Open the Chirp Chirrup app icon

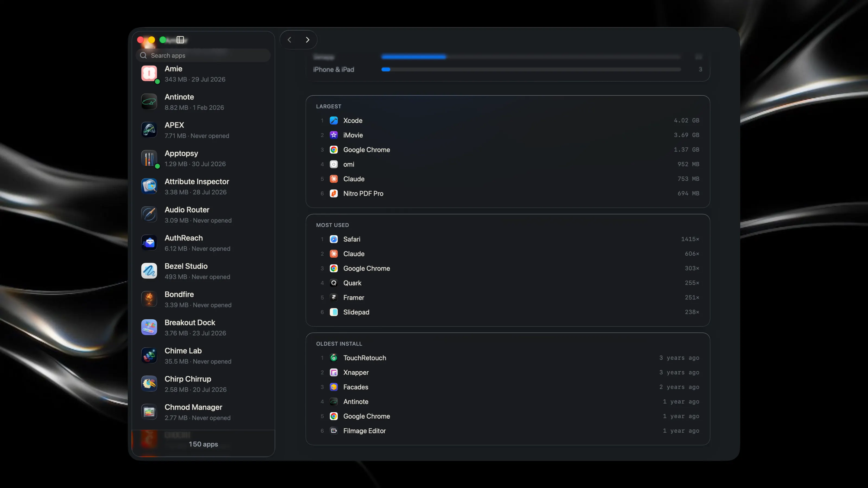tap(149, 384)
